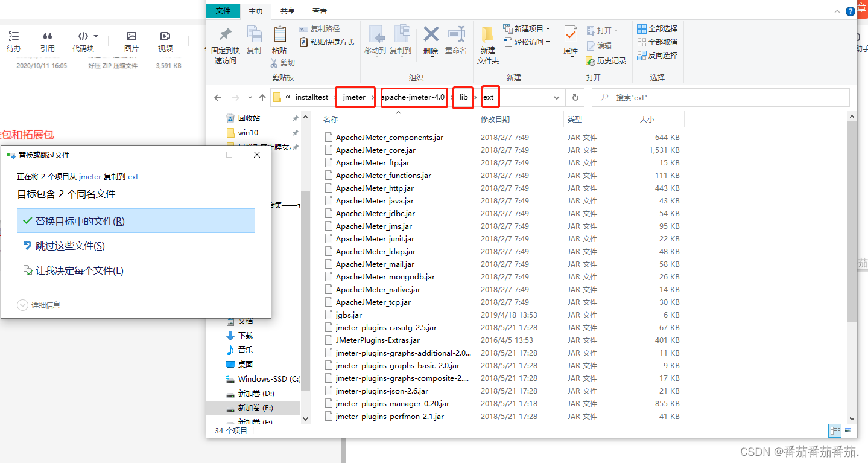Click the ext link in dialog
The height and width of the screenshot is (463, 868).
pyautogui.click(x=133, y=177)
